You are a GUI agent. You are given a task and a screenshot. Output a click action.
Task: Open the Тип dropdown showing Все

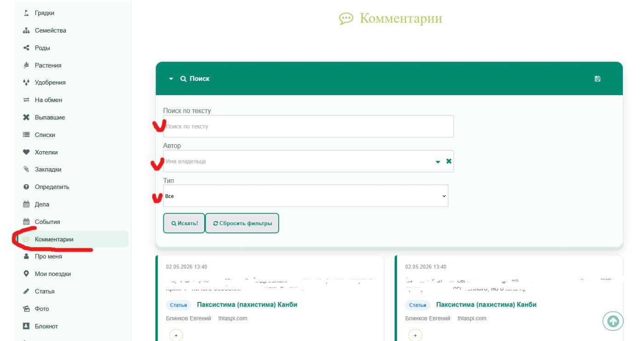pos(305,196)
